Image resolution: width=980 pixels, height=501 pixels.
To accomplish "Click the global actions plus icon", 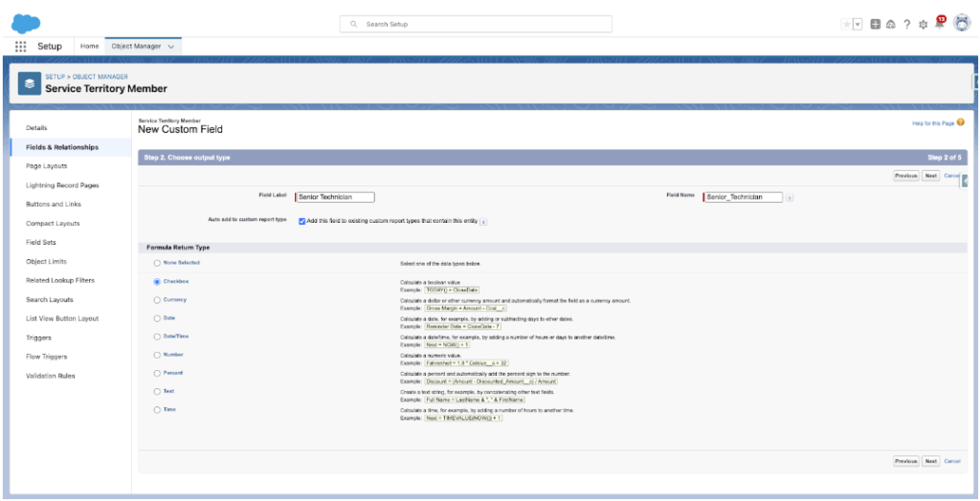I will coord(876,24).
